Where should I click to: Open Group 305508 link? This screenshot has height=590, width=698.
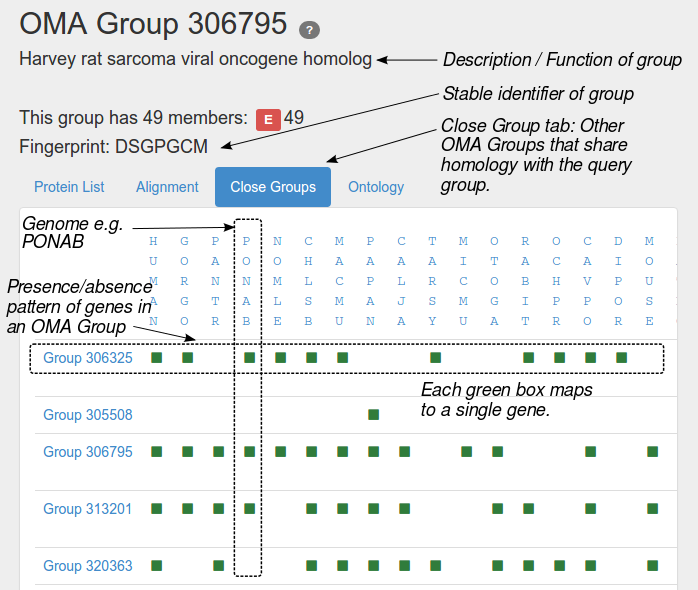88,415
